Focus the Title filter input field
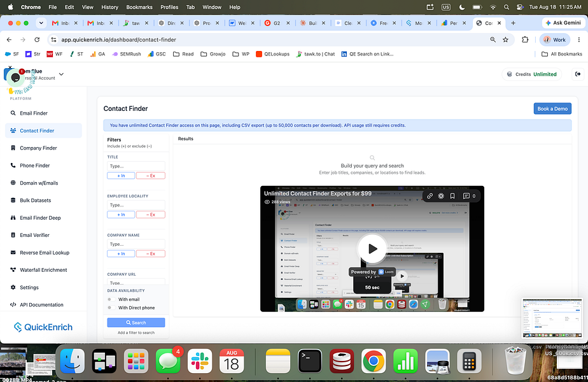 click(x=136, y=166)
